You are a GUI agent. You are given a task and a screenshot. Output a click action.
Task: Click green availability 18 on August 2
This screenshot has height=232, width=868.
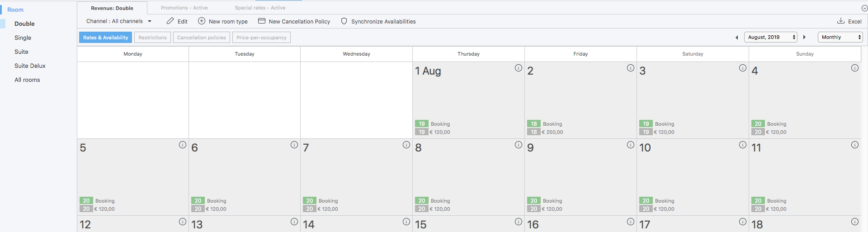pos(534,123)
